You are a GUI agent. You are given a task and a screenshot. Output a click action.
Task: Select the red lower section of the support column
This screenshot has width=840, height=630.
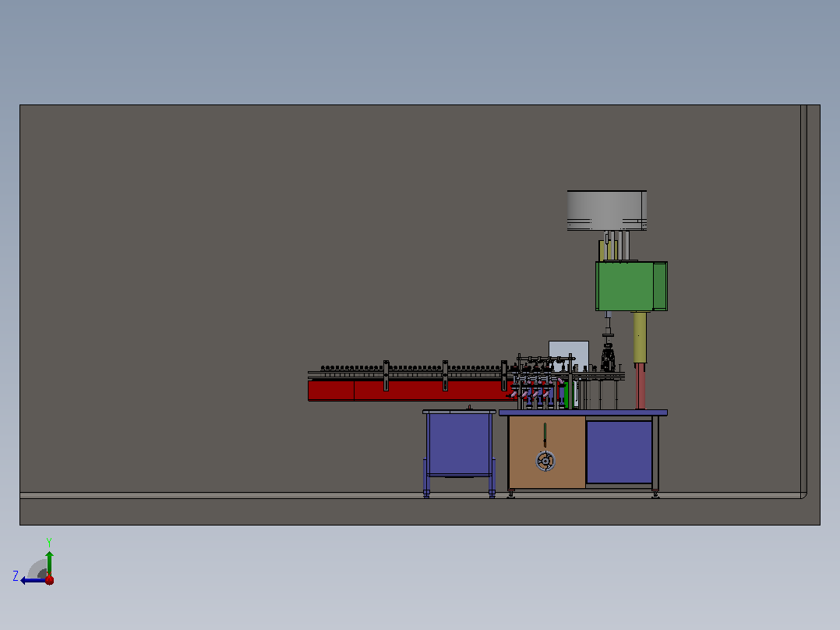click(x=641, y=387)
